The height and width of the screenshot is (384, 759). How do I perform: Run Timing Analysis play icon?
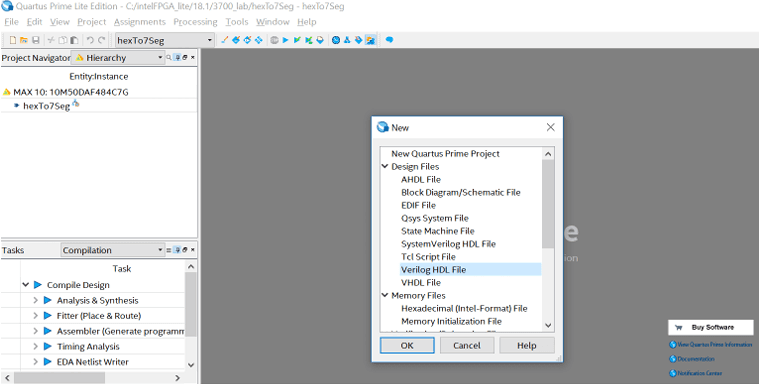tap(47, 346)
